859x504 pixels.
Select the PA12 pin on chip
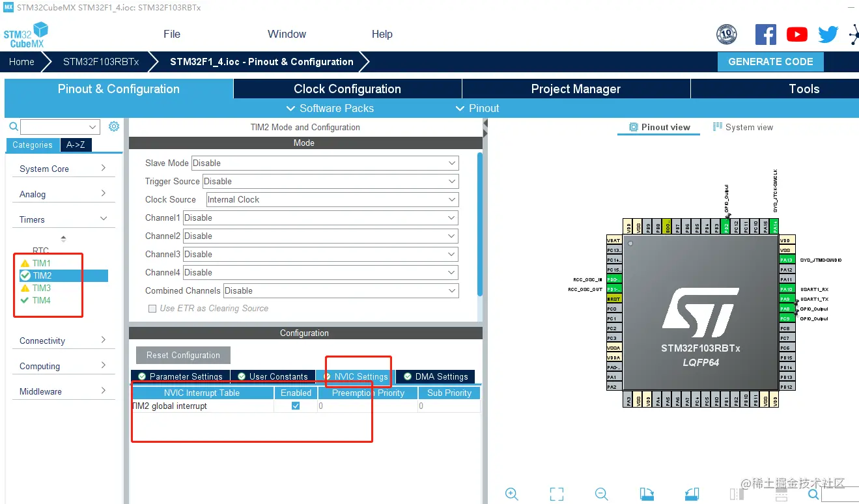[x=787, y=270]
